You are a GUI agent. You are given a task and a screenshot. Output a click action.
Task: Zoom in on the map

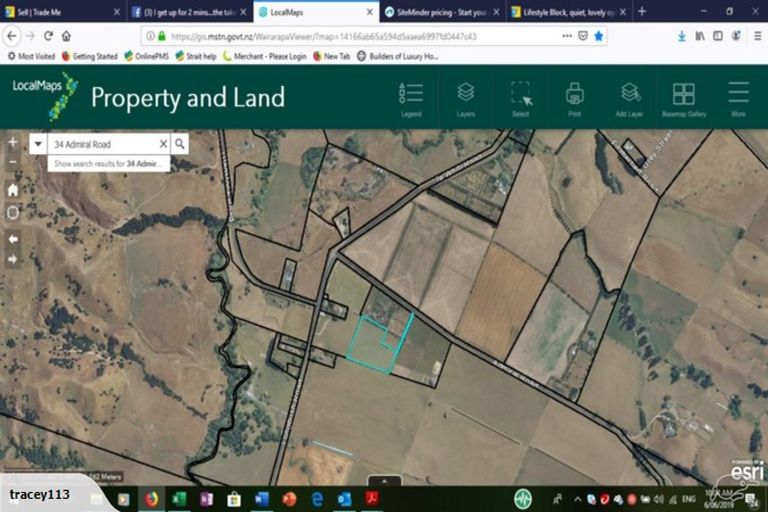click(12, 143)
